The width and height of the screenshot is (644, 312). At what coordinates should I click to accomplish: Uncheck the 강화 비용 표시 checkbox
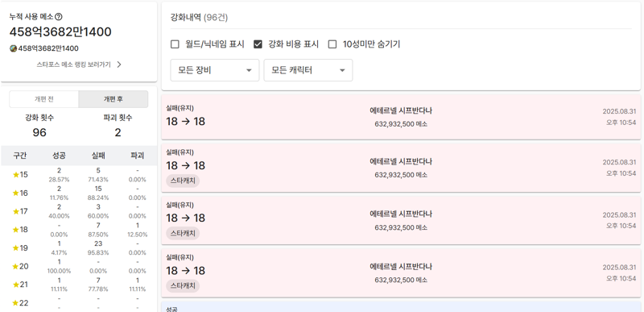coord(258,44)
